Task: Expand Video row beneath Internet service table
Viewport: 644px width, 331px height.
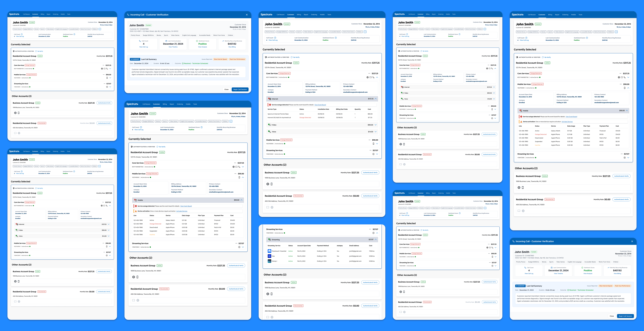Action: [x=375, y=125]
